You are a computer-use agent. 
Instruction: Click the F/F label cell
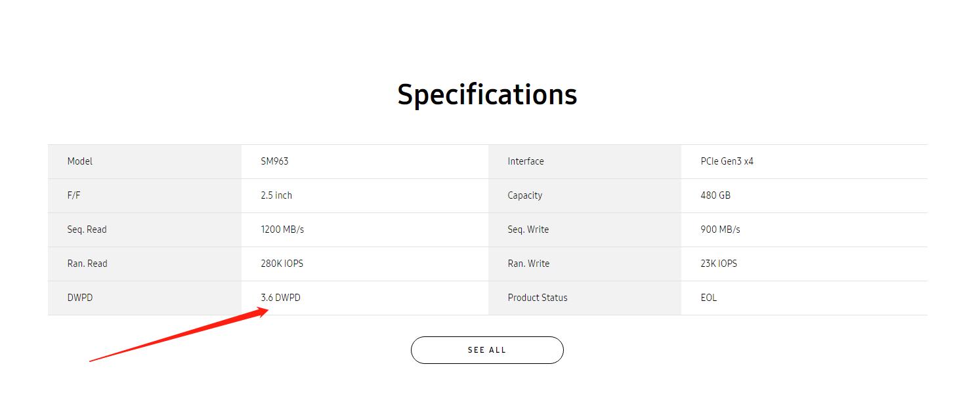coord(74,195)
